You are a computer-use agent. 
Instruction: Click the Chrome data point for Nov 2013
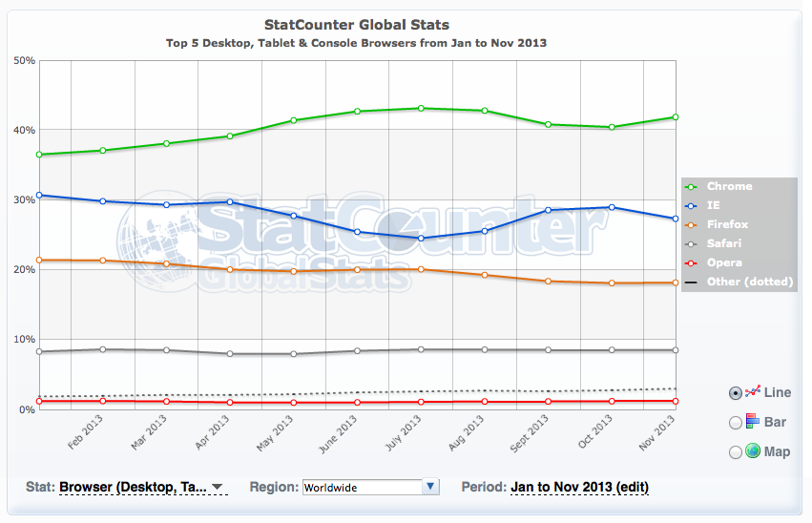(x=676, y=117)
